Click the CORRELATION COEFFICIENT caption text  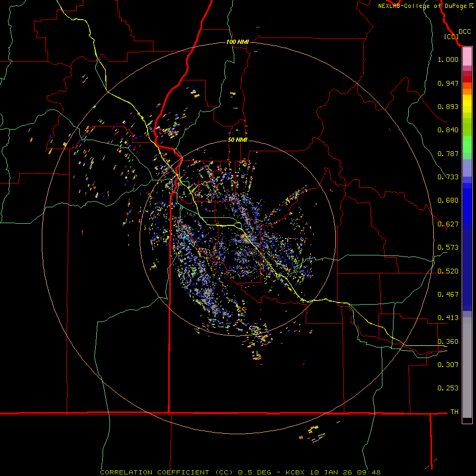[x=154, y=472]
